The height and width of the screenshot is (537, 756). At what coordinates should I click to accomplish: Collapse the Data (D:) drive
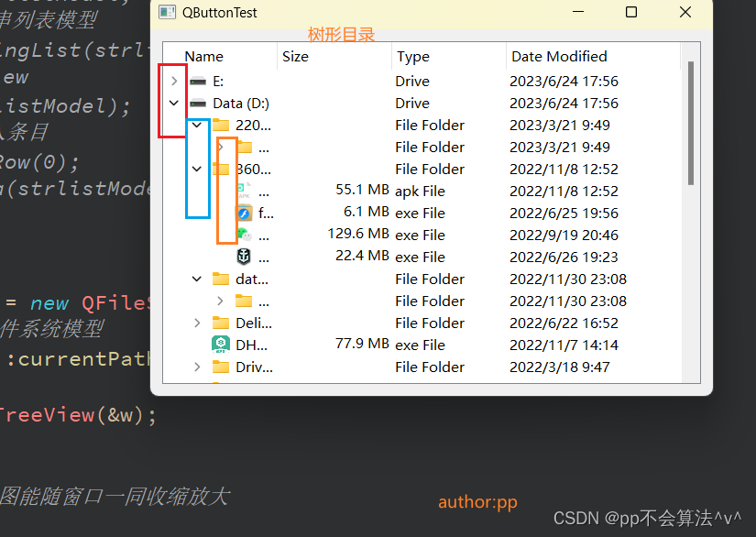[x=174, y=103]
